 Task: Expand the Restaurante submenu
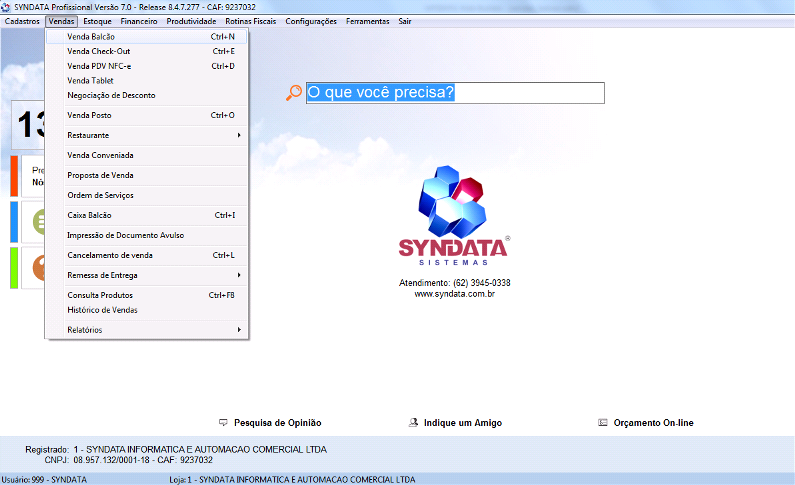147,135
